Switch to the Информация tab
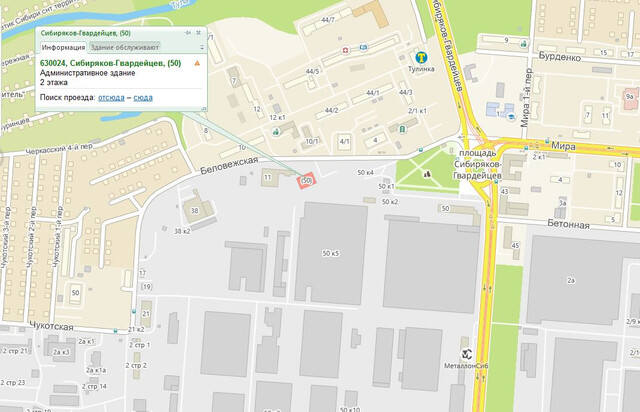The width and height of the screenshot is (640, 412). [x=63, y=47]
